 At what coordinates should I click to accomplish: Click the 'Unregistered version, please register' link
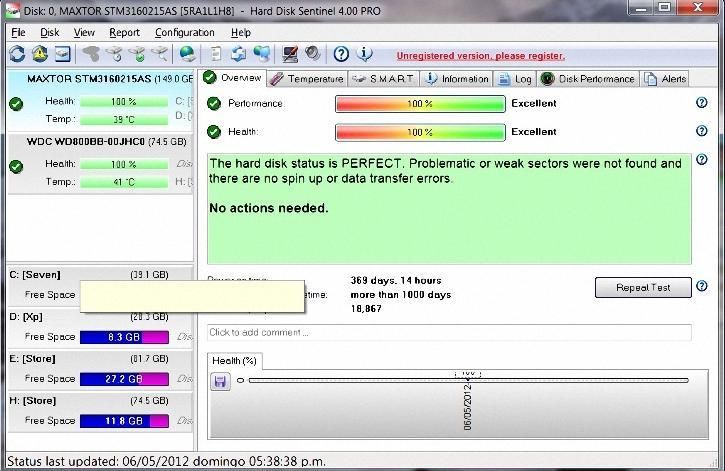[480, 56]
